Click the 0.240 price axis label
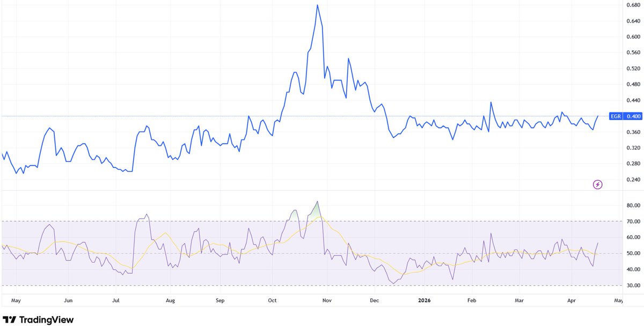The width and height of the screenshot is (644, 328). (x=633, y=180)
